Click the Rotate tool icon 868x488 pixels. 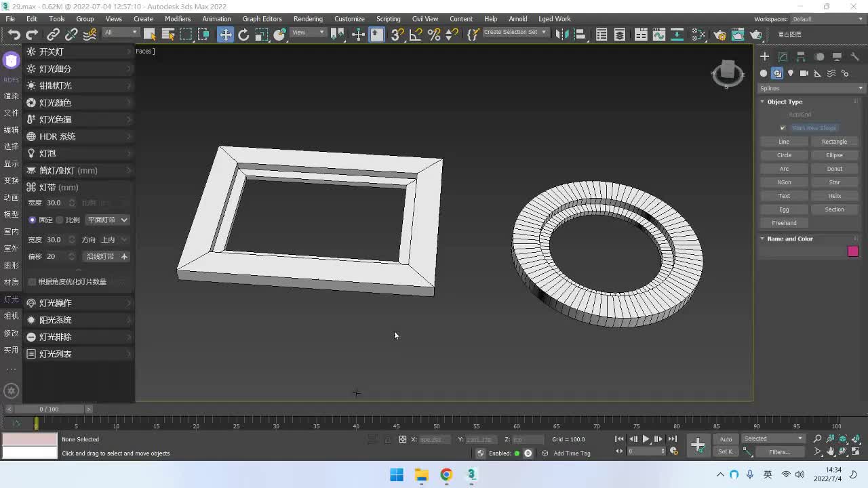click(x=243, y=35)
